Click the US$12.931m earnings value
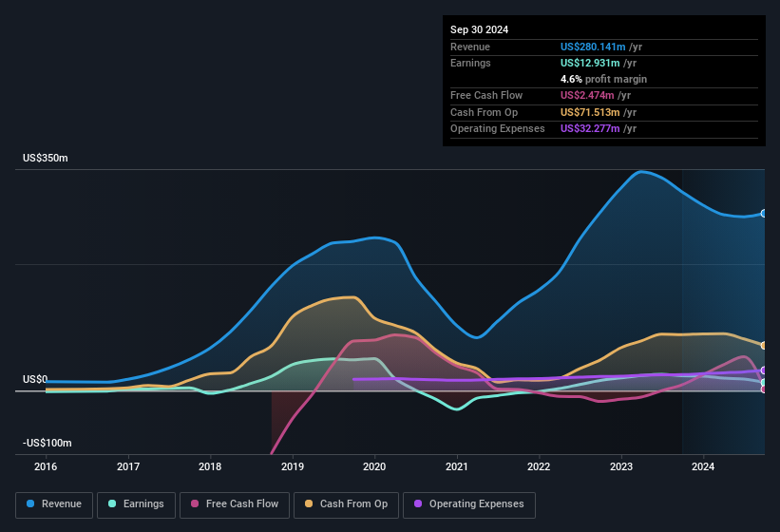 click(x=590, y=63)
